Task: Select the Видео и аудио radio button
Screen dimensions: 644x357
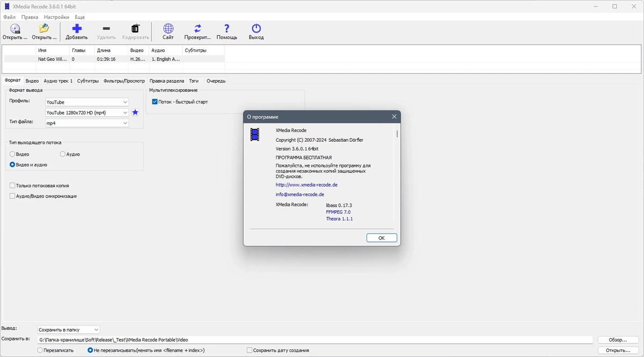Action: [12, 165]
